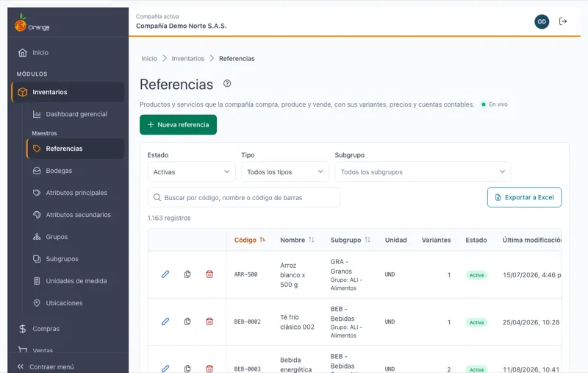Click the Subgrupo column header
588x373 pixels.
345,240
